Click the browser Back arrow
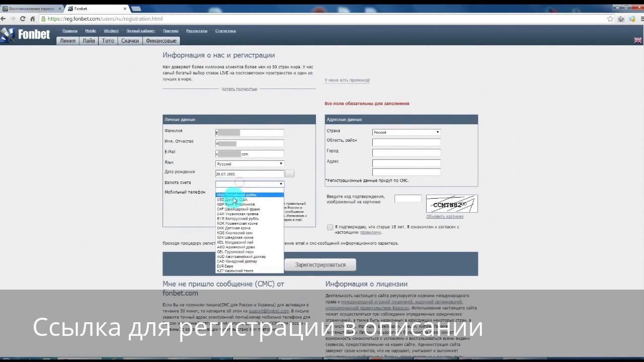This screenshot has height=362, width=644. (4, 19)
